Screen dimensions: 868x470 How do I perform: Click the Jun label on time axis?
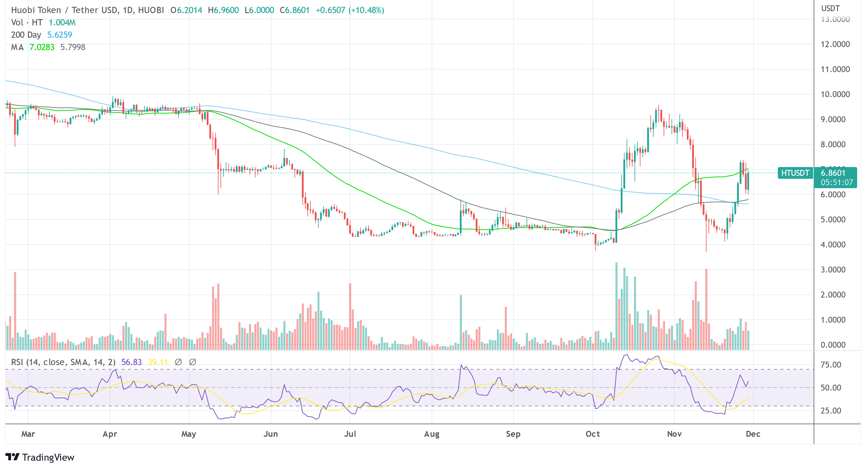270,434
